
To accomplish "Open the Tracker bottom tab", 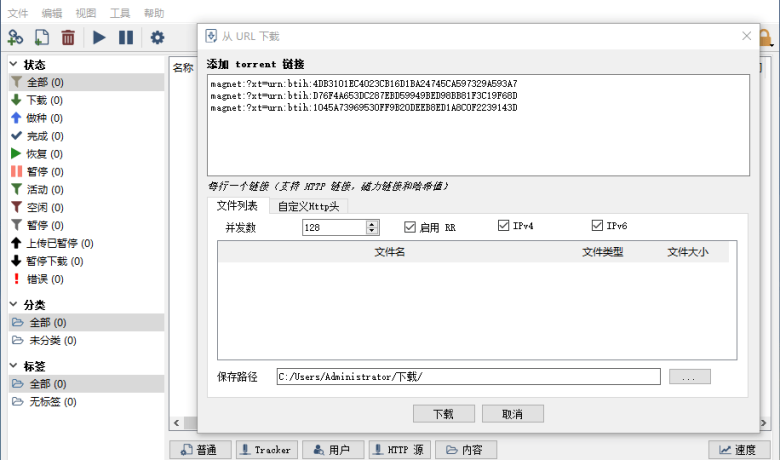I will (267, 450).
